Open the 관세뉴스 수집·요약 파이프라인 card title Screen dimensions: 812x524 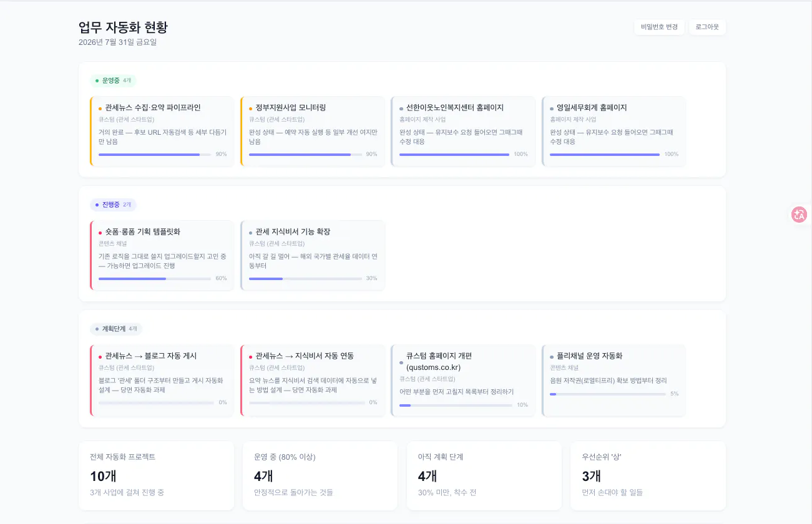pos(153,107)
